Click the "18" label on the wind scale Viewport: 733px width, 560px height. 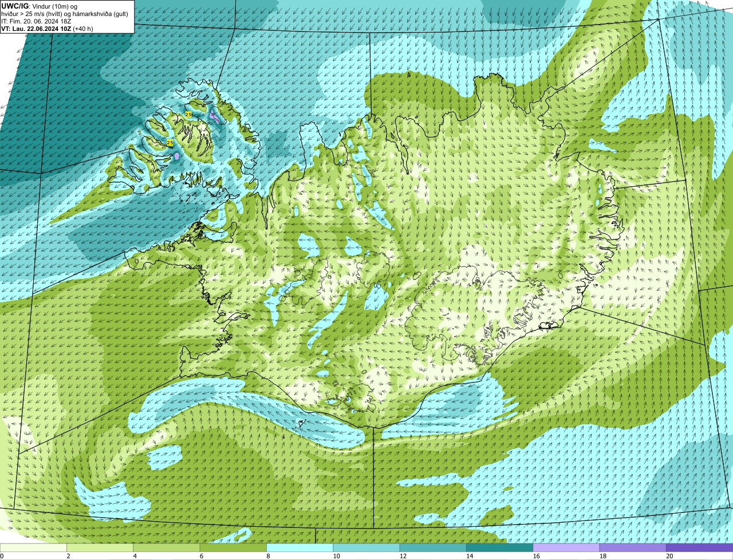pyautogui.click(x=603, y=556)
